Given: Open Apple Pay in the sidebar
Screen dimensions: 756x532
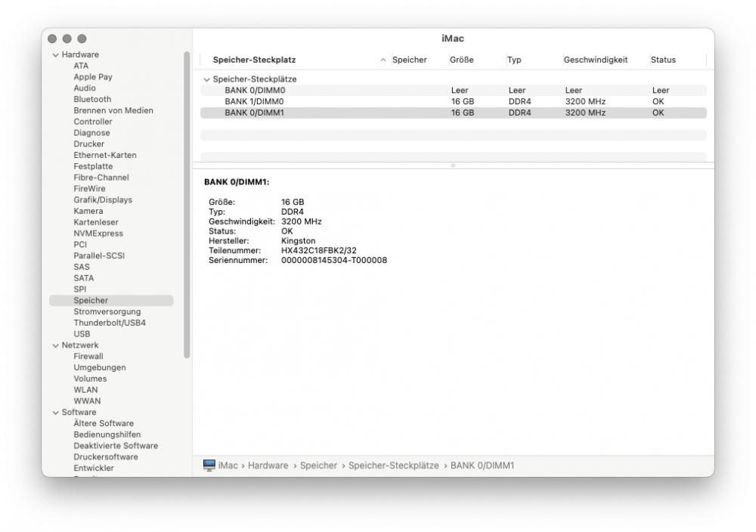Looking at the screenshot, I should [93, 77].
